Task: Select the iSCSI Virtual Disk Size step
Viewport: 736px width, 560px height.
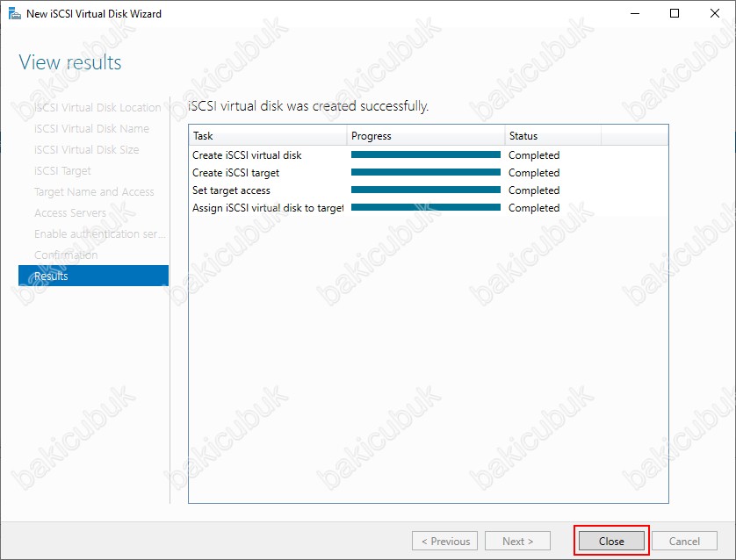Action: click(86, 149)
